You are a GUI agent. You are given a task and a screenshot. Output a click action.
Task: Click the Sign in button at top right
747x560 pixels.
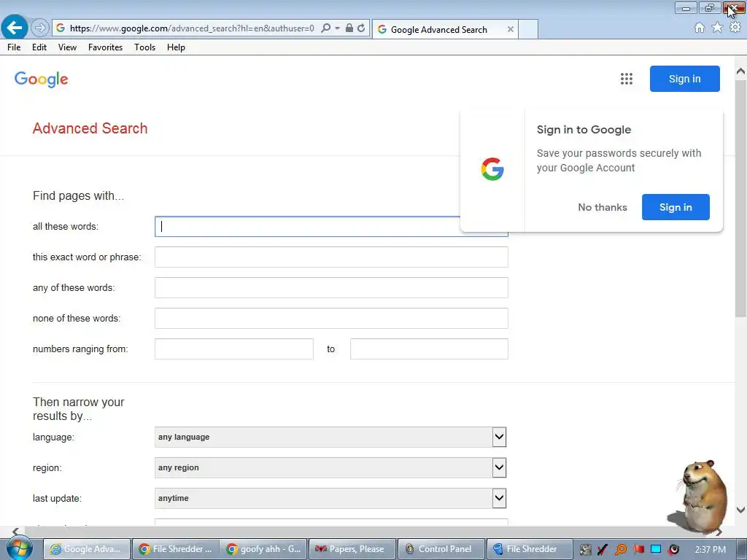pos(684,79)
